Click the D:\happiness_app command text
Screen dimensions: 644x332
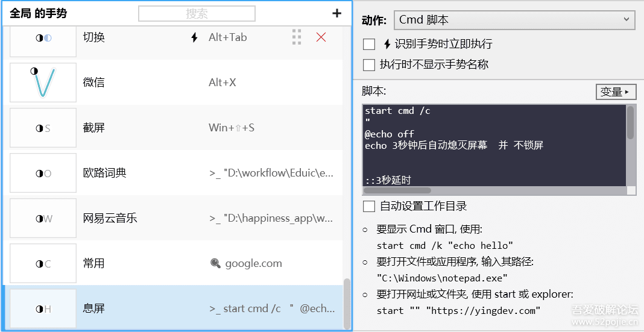click(x=271, y=218)
